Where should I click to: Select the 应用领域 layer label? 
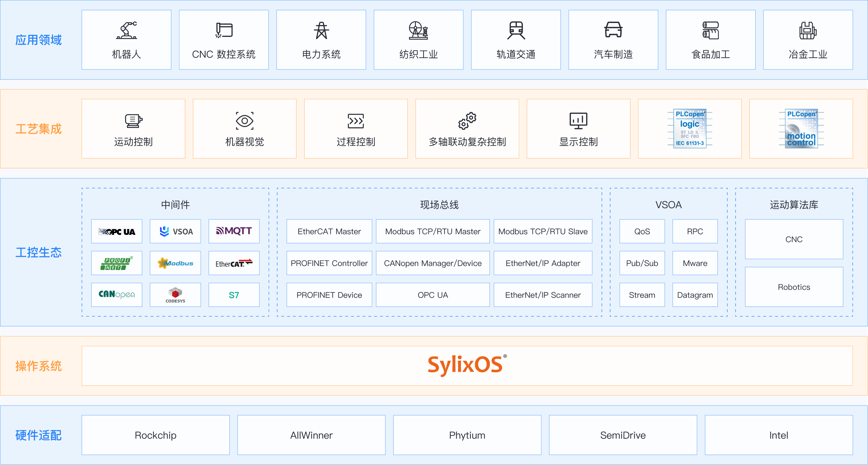[38, 40]
